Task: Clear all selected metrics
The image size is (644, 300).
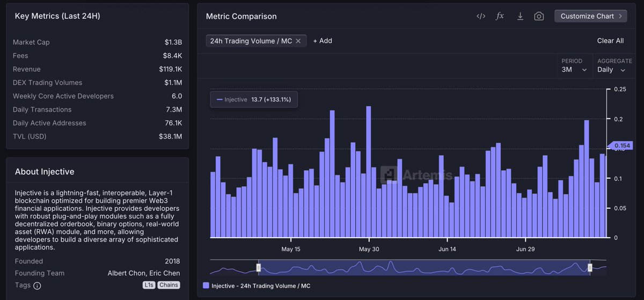Action: (x=610, y=41)
